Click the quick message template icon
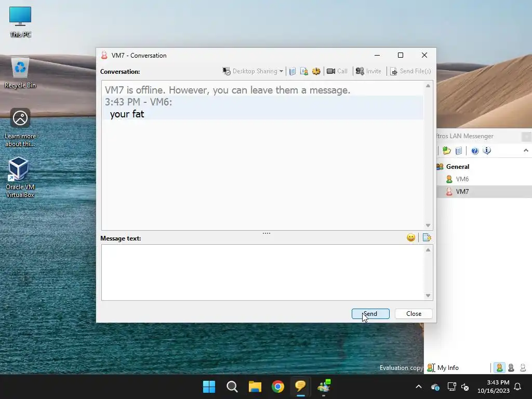Image resolution: width=532 pixels, height=399 pixels. pos(427,237)
